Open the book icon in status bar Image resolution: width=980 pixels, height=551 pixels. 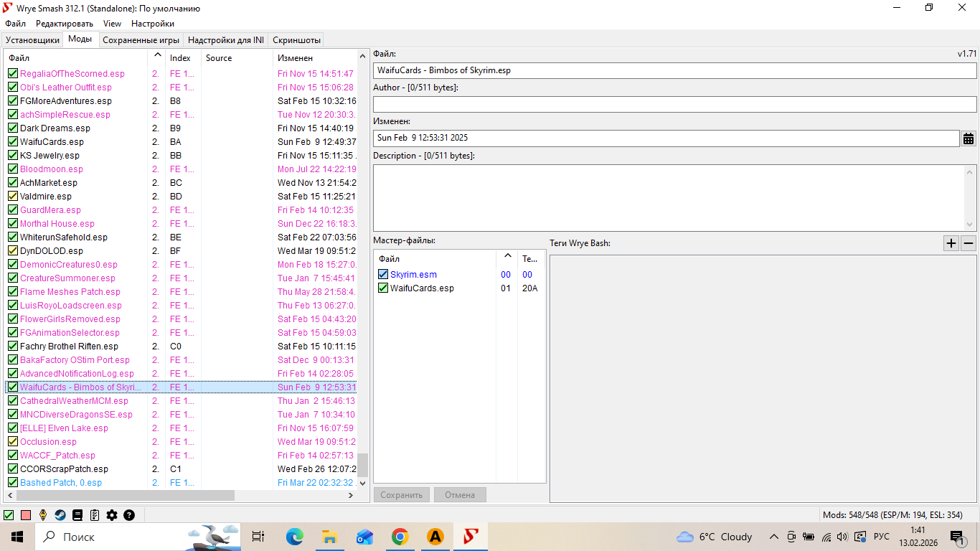(77, 515)
